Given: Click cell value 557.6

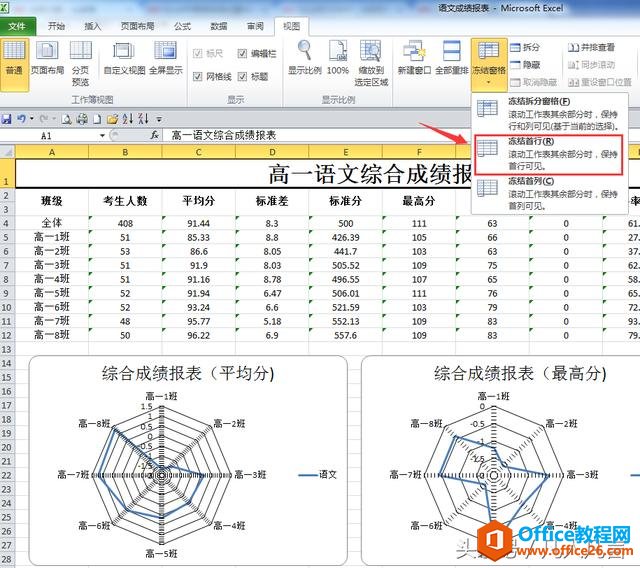Looking at the screenshot, I should (x=345, y=335).
